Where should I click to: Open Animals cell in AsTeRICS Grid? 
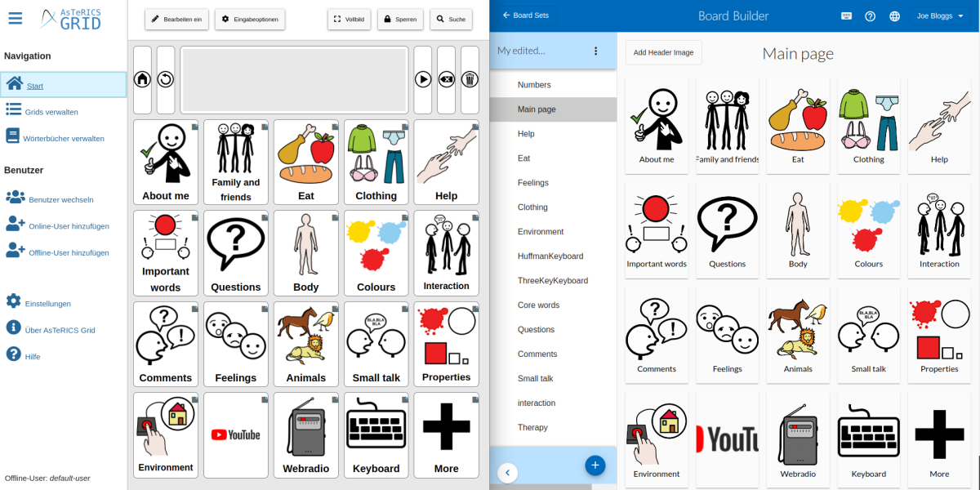pos(306,344)
